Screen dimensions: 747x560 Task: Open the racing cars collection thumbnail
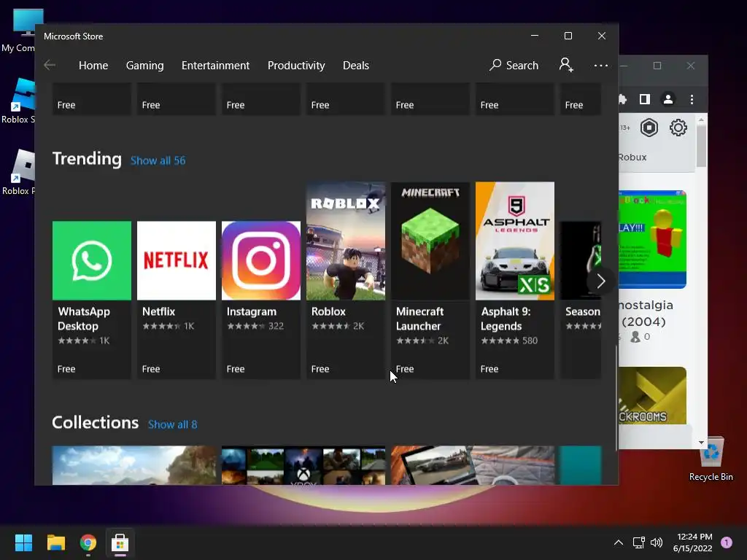pyautogui.click(x=473, y=465)
